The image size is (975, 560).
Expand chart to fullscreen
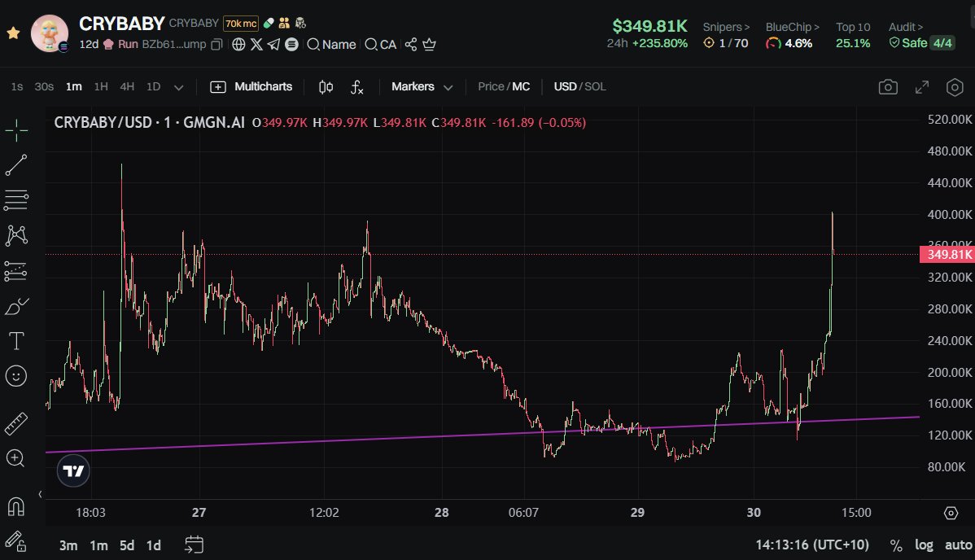[921, 87]
